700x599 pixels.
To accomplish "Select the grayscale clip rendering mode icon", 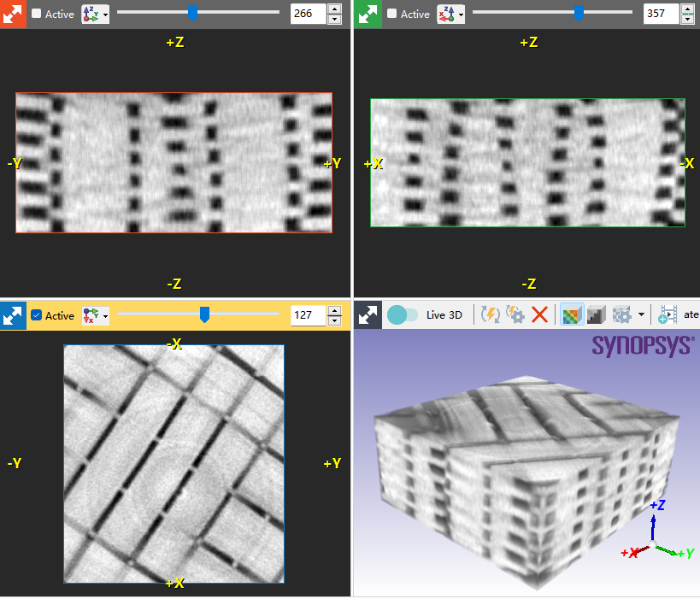I will pyautogui.click(x=595, y=314).
